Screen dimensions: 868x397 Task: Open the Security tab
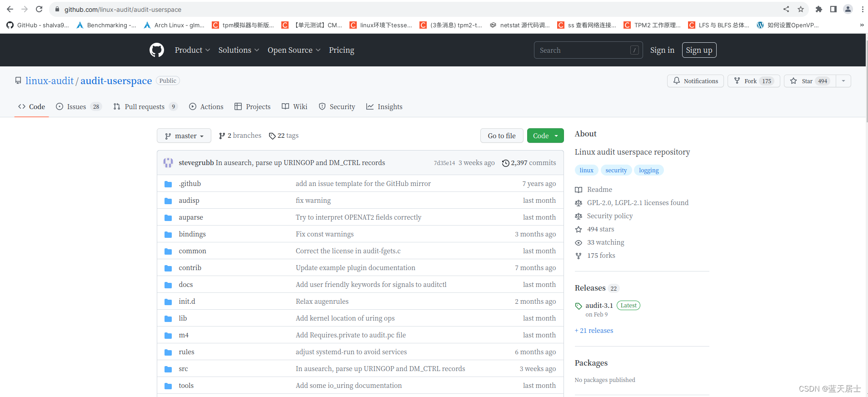point(337,106)
